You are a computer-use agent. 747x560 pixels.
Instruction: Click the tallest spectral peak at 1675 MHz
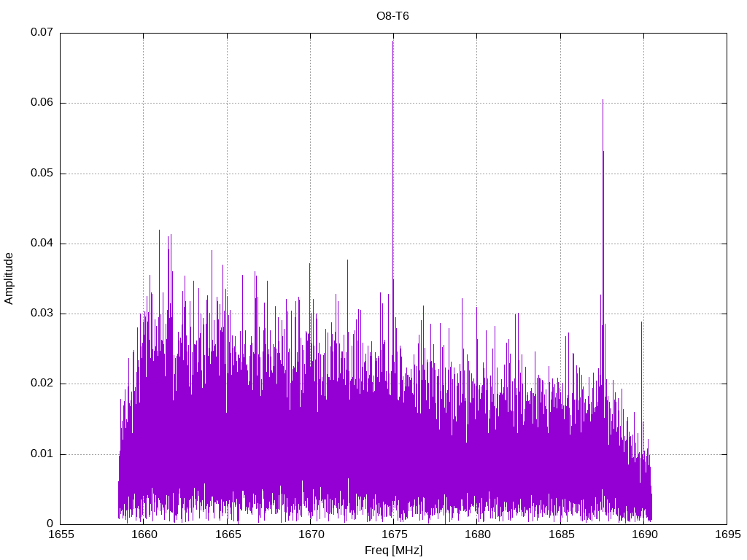(x=393, y=44)
